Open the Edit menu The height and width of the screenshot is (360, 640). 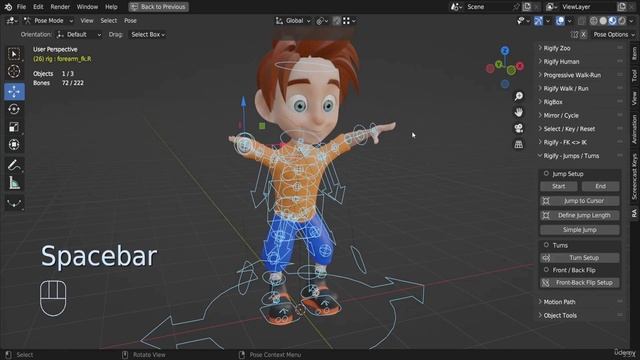tap(38, 7)
